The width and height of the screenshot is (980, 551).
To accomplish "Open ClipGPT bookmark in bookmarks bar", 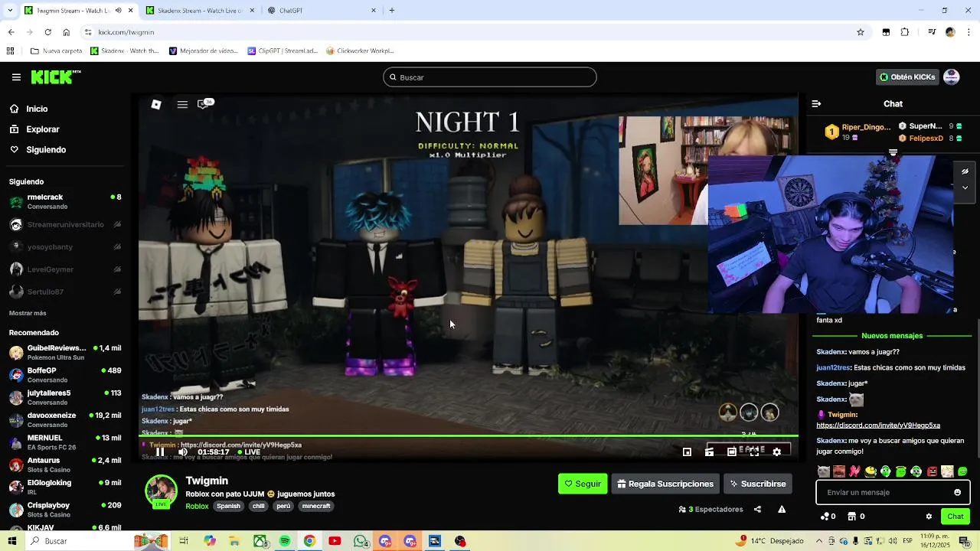I will pyautogui.click(x=283, y=51).
